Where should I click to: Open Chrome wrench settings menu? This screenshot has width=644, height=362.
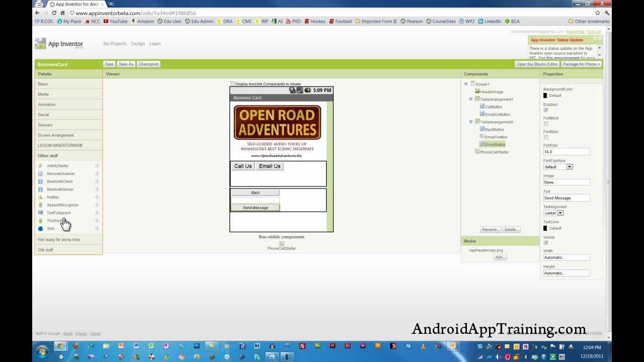tap(607, 13)
